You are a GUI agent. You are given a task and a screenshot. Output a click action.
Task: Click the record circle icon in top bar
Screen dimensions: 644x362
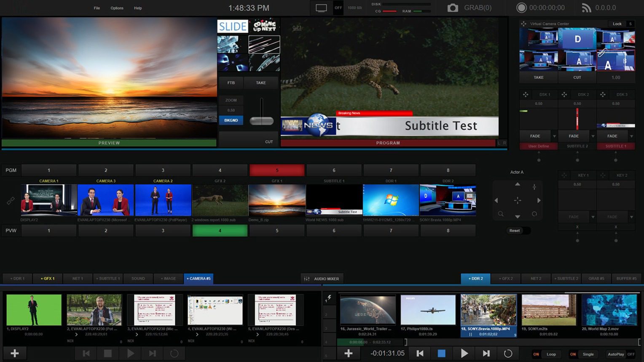[x=521, y=8]
